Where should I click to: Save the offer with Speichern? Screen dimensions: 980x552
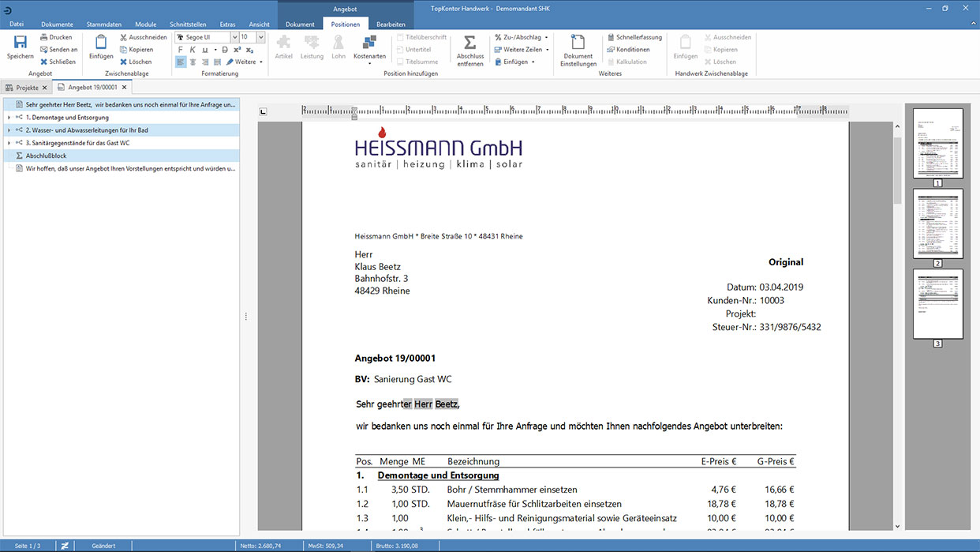[x=20, y=47]
